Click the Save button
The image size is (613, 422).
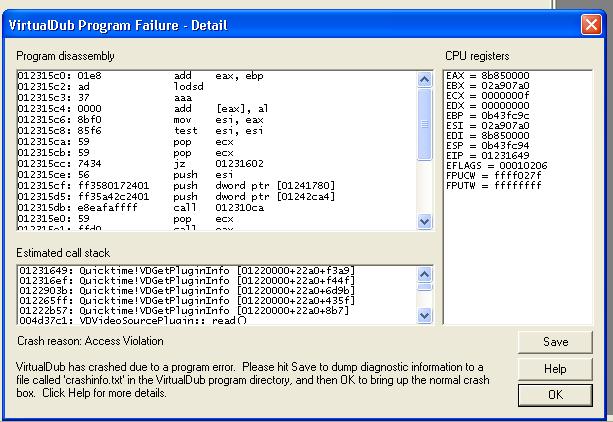click(555, 342)
